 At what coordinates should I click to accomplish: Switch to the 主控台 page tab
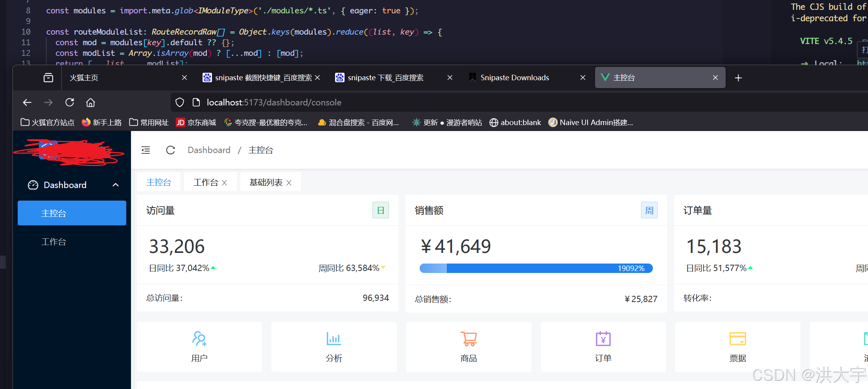pyautogui.click(x=159, y=182)
